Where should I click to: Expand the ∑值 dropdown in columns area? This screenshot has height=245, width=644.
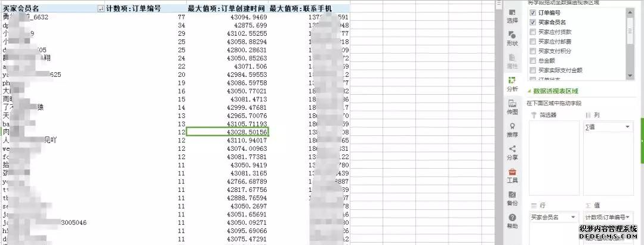tap(627, 127)
